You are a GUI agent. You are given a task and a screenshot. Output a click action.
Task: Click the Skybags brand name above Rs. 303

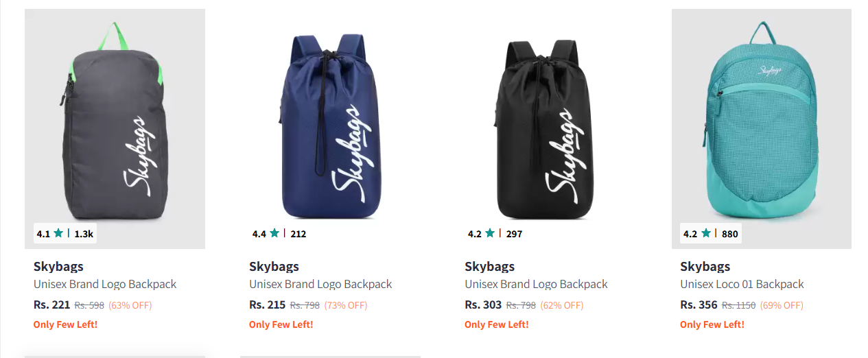tap(489, 267)
